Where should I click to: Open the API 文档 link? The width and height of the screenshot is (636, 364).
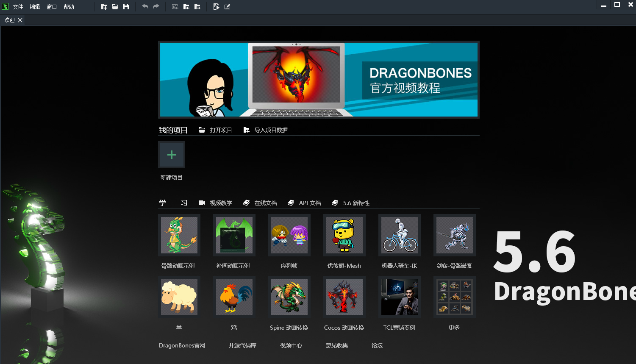coord(310,203)
